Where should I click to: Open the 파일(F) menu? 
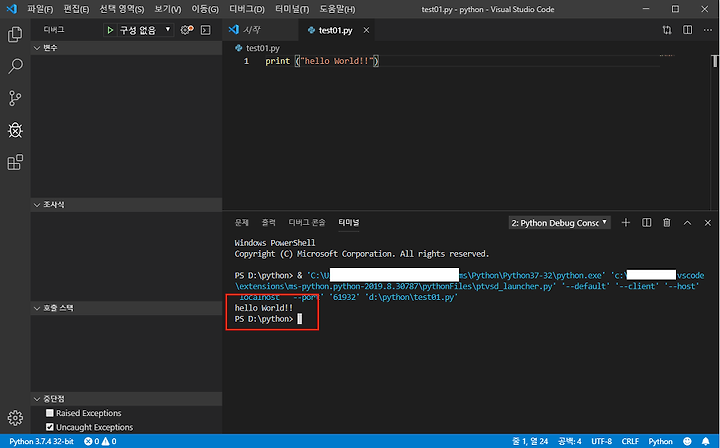(40, 9)
